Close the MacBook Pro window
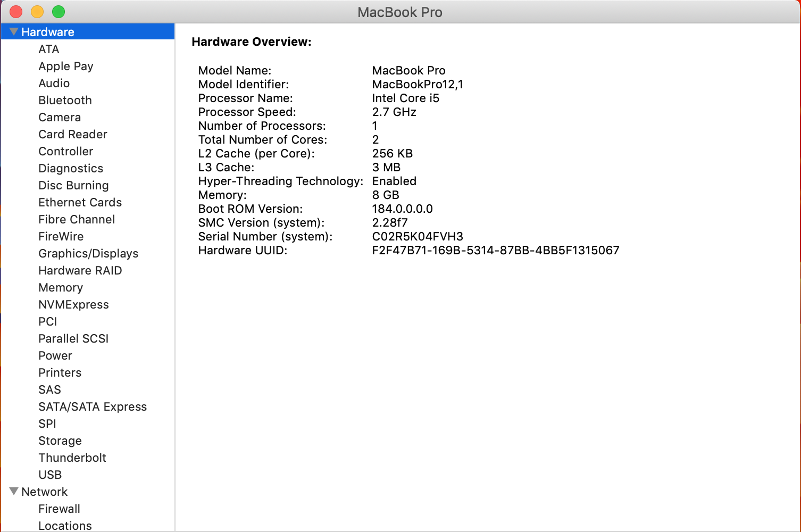Screen dimensions: 801x532 click(16, 12)
